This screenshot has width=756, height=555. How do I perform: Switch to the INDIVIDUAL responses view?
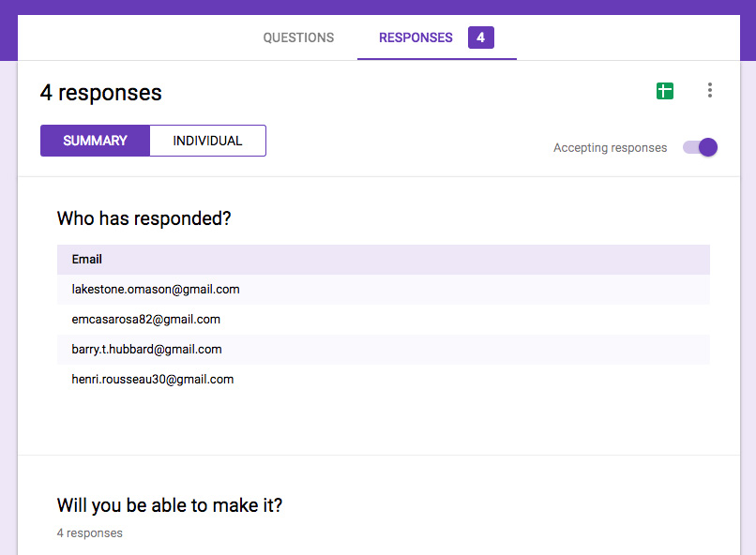coord(207,141)
